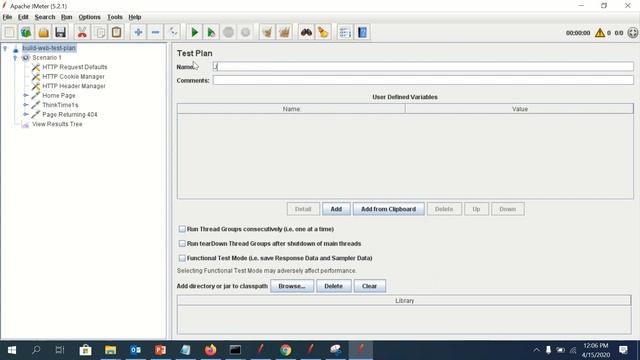Viewport: 640px width, 360px height.
Task: Open File Explorer from the taskbar
Action: coord(110,350)
